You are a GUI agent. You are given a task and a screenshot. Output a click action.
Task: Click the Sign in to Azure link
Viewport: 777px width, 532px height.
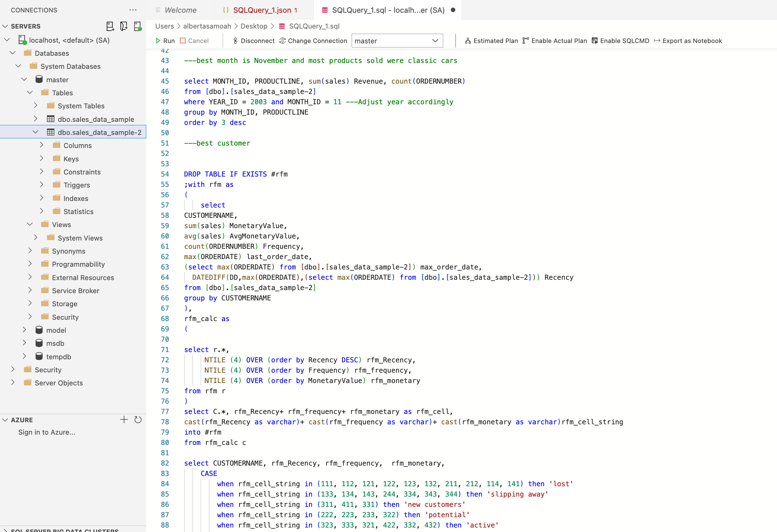coord(46,432)
